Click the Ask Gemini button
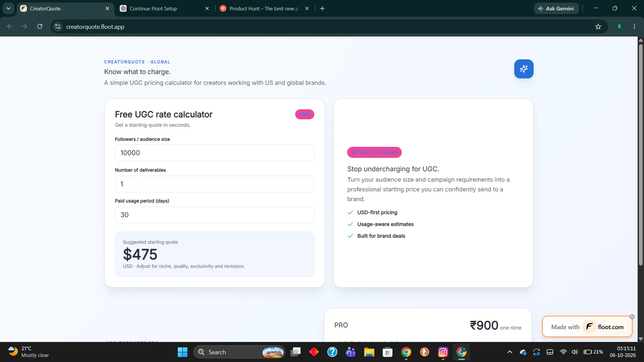 point(556,8)
